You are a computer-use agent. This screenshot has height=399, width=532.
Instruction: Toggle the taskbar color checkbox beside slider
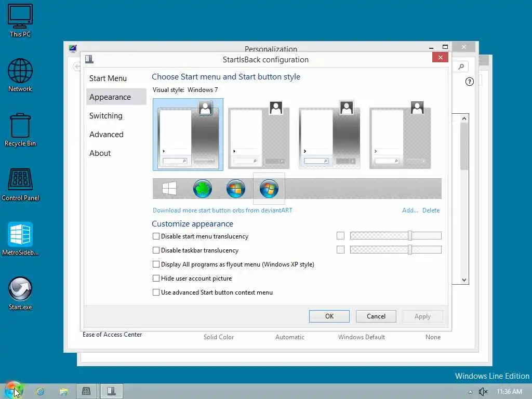tap(340, 250)
